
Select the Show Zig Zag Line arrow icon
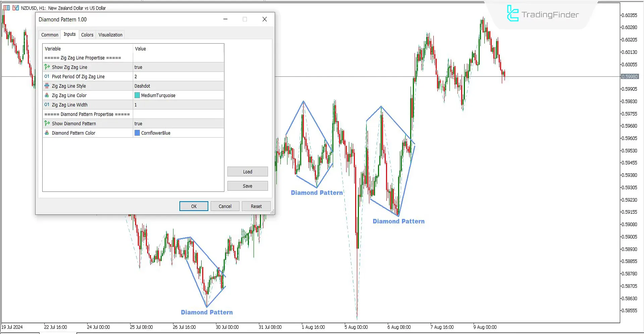point(47,67)
